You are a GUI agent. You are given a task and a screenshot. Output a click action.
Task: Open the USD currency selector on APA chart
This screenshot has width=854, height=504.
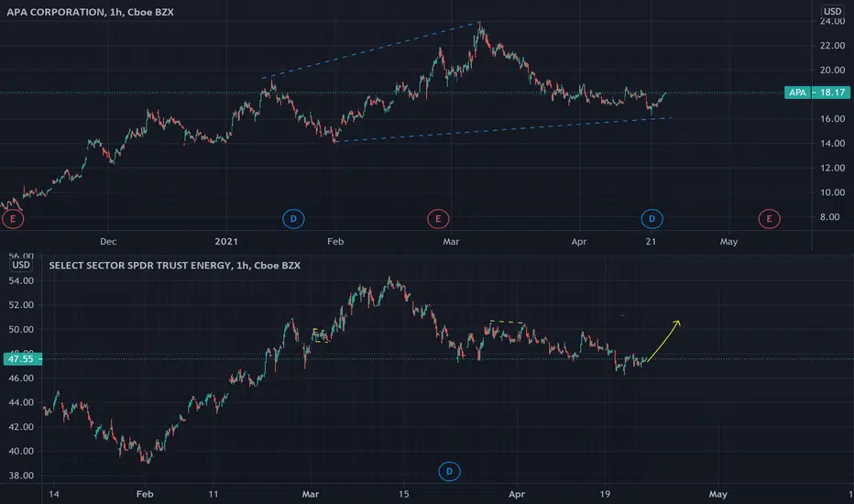(832, 11)
